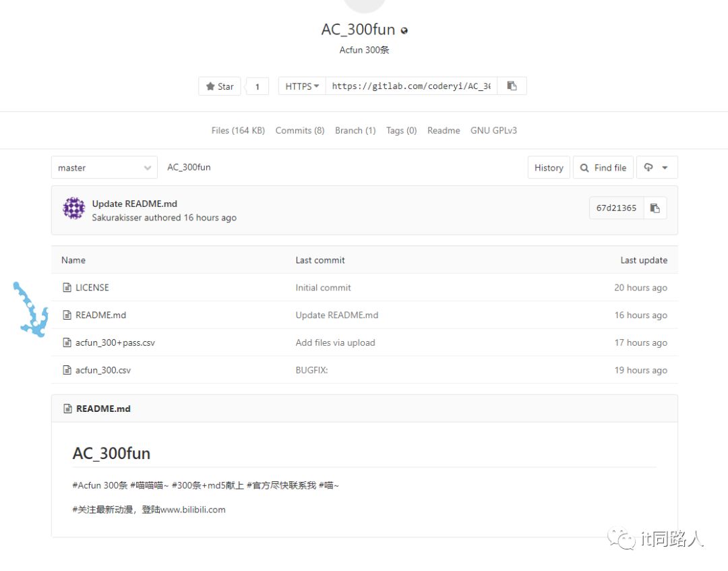Click the '16 hours ago' timestamp in README.md row
The height and width of the screenshot is (571, 728).
[641, 315]
